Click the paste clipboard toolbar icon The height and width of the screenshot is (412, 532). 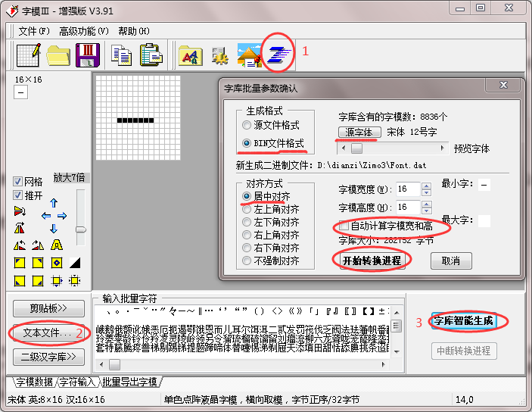point(151,55)
